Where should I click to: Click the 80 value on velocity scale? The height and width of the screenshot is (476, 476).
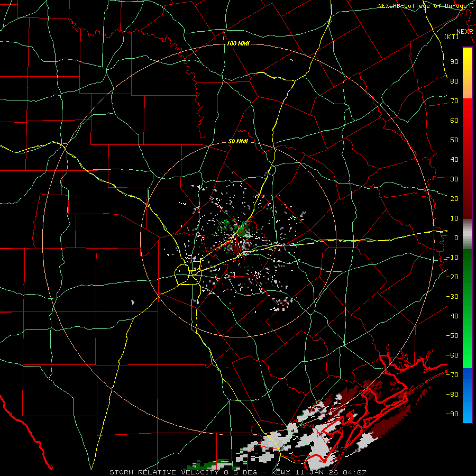coord(454,81)
